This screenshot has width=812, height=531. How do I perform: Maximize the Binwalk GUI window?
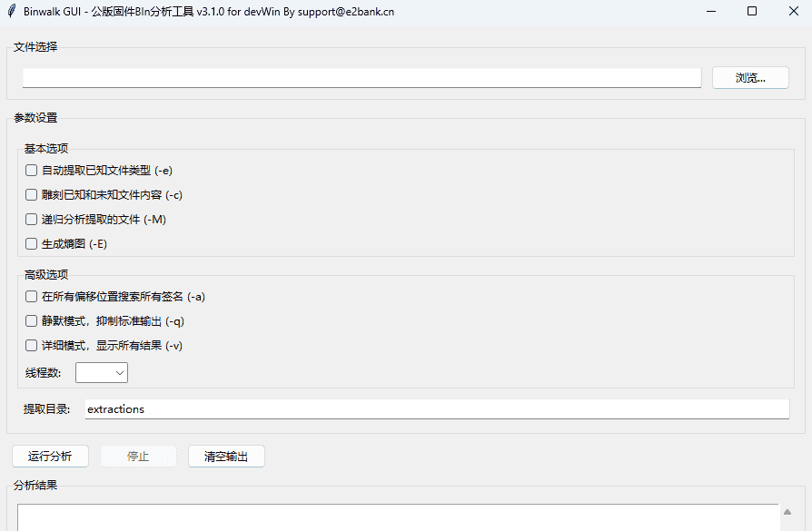(x=751, y=12)
